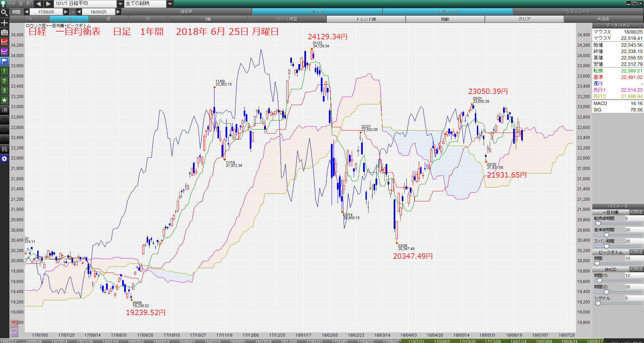Click the Hot button

pyautogui.click(x=12, y=4)
